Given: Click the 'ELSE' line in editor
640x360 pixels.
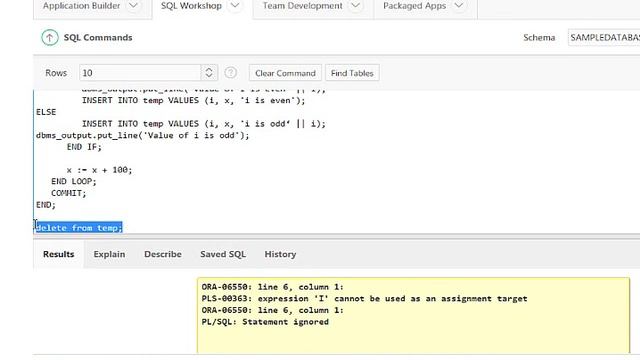Looking at the screenshot, I should click(46, 112).
